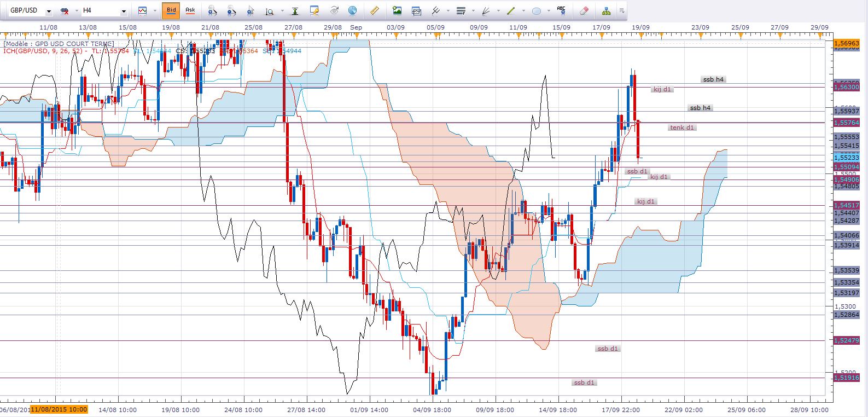Viewport: 868px width, 417px height.
Task: Click the green auto-fit vertical scale icon
Action: pos(295,10)
